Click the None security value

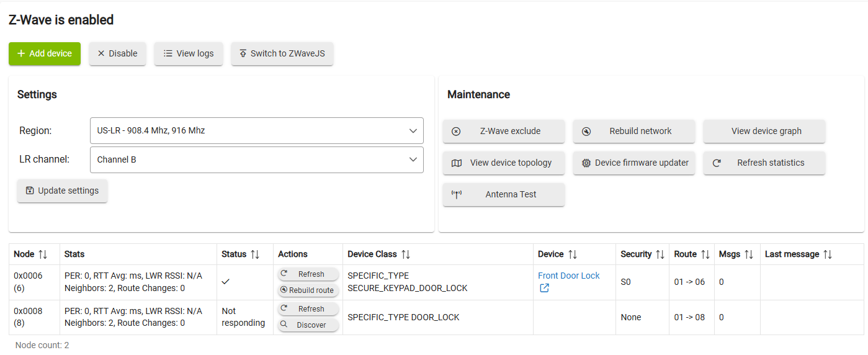coord(630,317)
